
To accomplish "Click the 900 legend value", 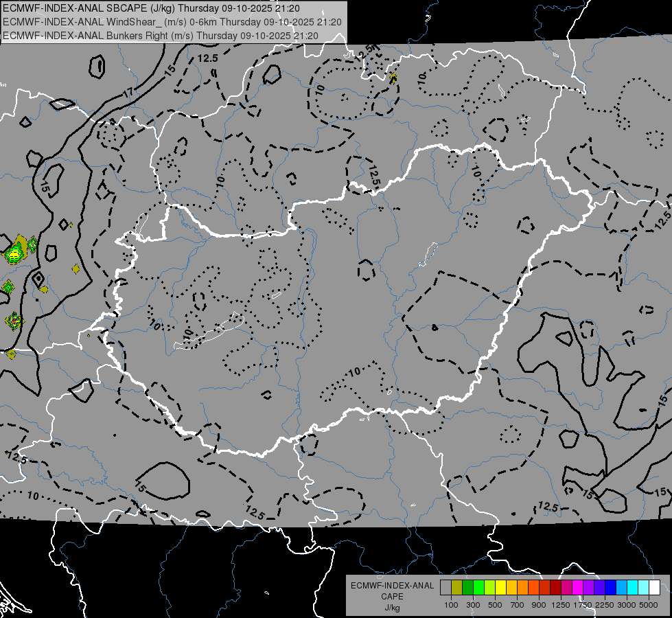I will coord(539,605).
